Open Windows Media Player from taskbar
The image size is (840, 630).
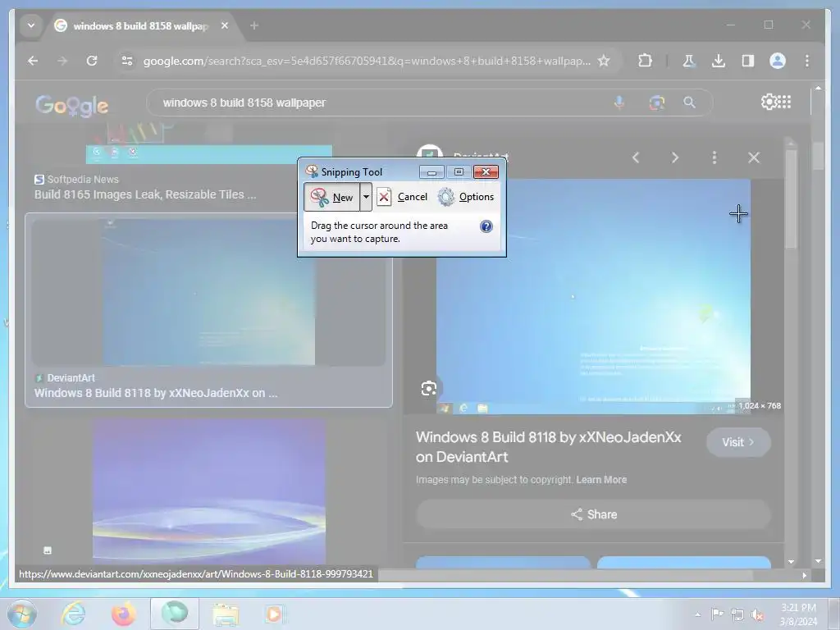[274, 614]
